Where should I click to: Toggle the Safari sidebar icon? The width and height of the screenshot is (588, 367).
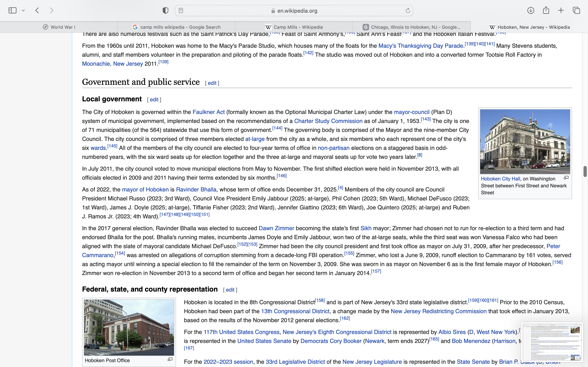click(x=12, y=10)
